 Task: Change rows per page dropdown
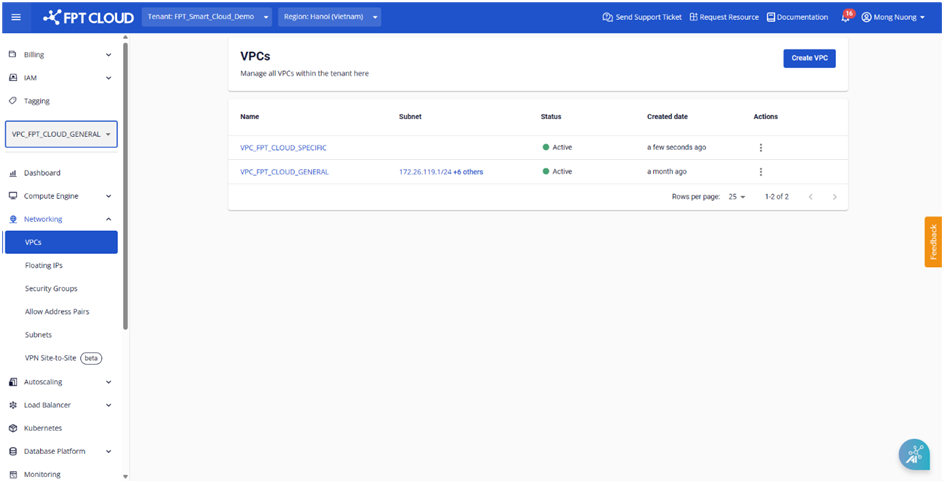click(x=737, y=197)
